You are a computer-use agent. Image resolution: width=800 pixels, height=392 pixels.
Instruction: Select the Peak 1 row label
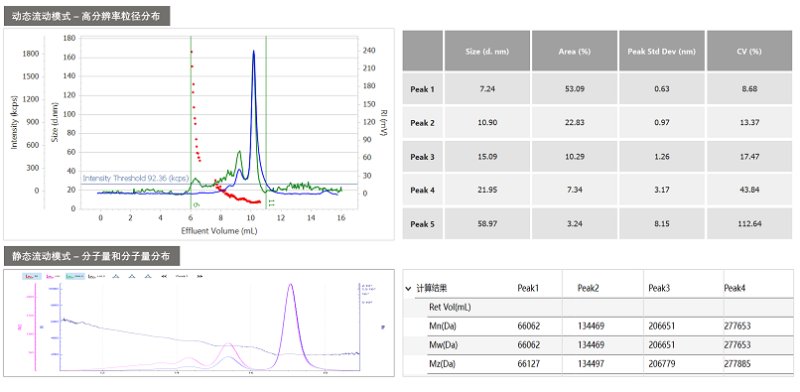pos(422,89)
